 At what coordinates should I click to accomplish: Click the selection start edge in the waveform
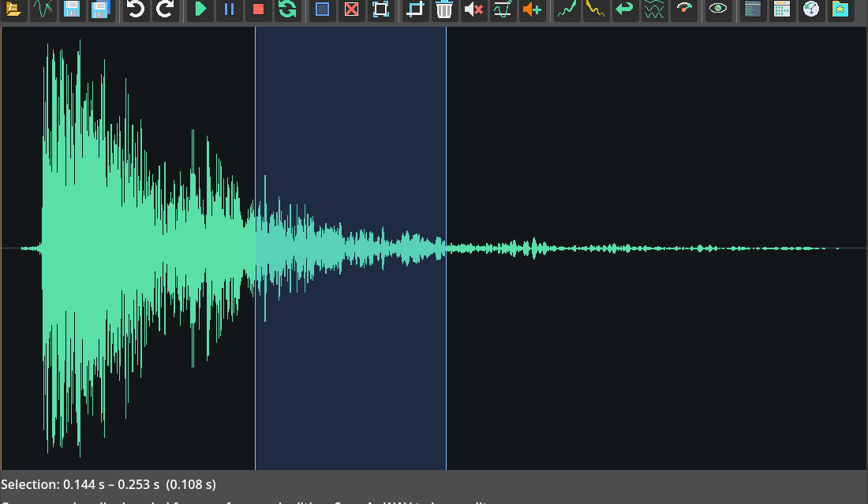(255, 248)
